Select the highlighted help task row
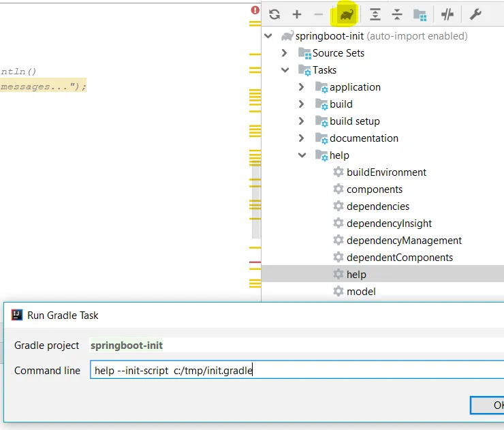 (383, 274)
